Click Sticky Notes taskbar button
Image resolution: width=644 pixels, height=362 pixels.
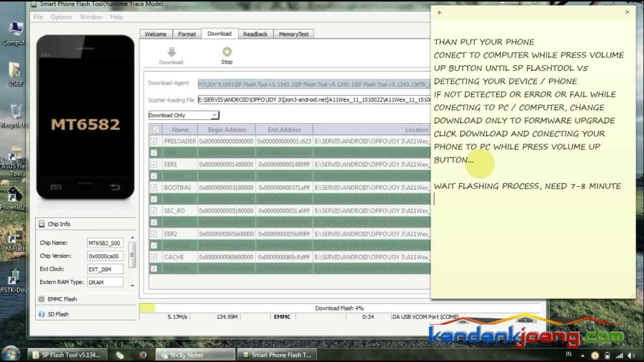[195, 354]
